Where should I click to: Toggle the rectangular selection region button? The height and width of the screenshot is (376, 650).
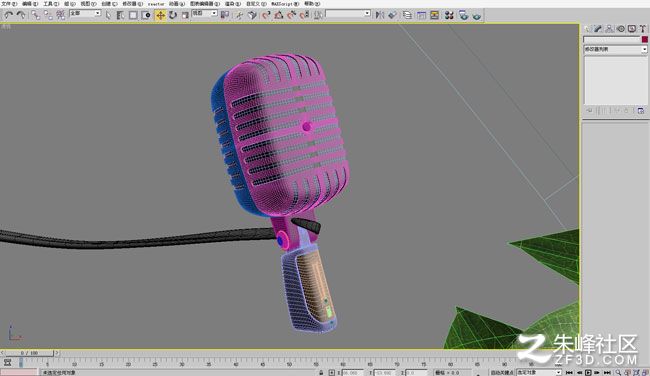(x=133, y=15)
